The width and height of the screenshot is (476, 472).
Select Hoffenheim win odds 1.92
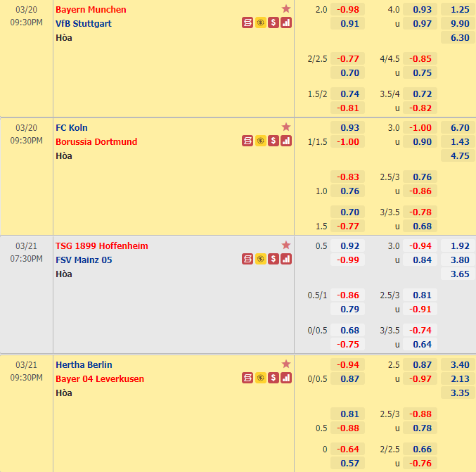coord(458,245)
